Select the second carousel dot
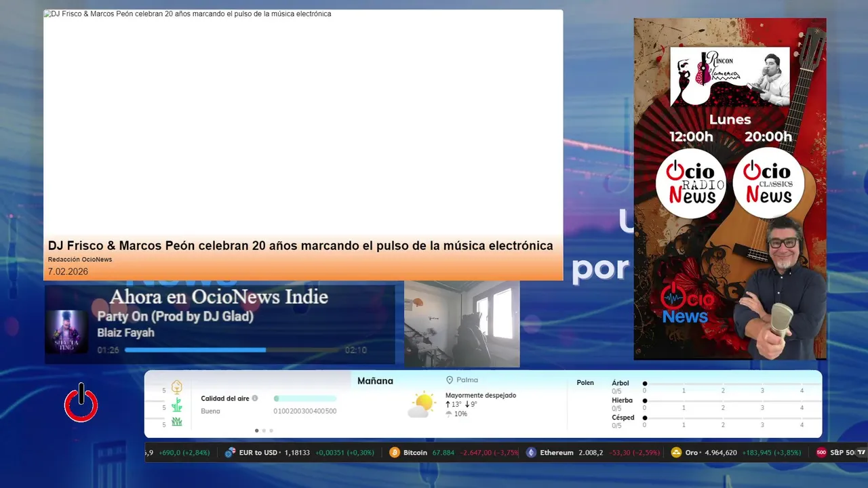Screen dimensions: 868x488 coord(264,430)
